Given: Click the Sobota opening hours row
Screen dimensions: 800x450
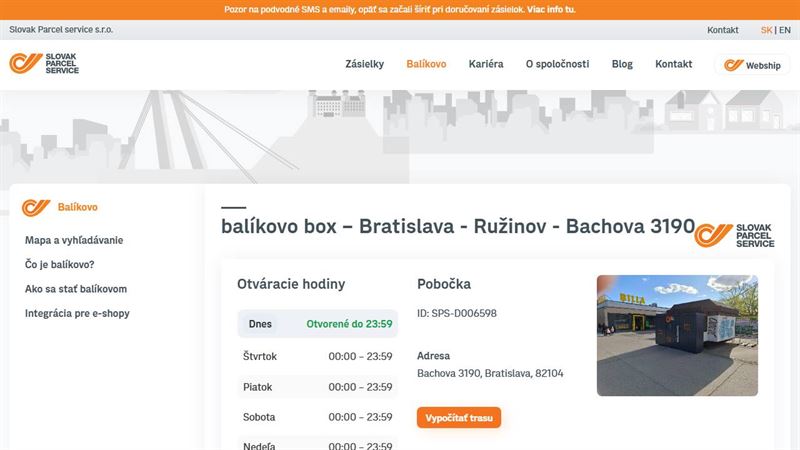Looking at the screenshot, I should coord(317,417).
